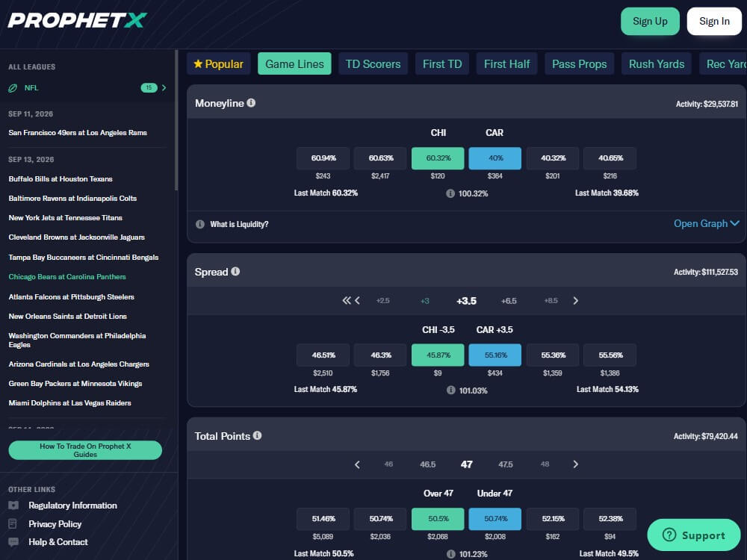Open the Help & Contact link
This screenshot has width=747, height=560.
click(x=58, y=542)
